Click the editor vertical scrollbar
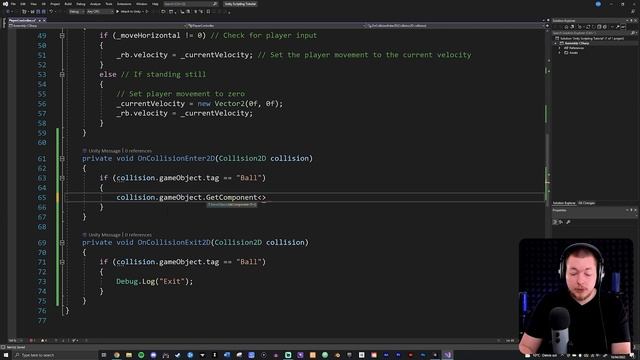This screenshot has height=360, width=640. point(548,184)
